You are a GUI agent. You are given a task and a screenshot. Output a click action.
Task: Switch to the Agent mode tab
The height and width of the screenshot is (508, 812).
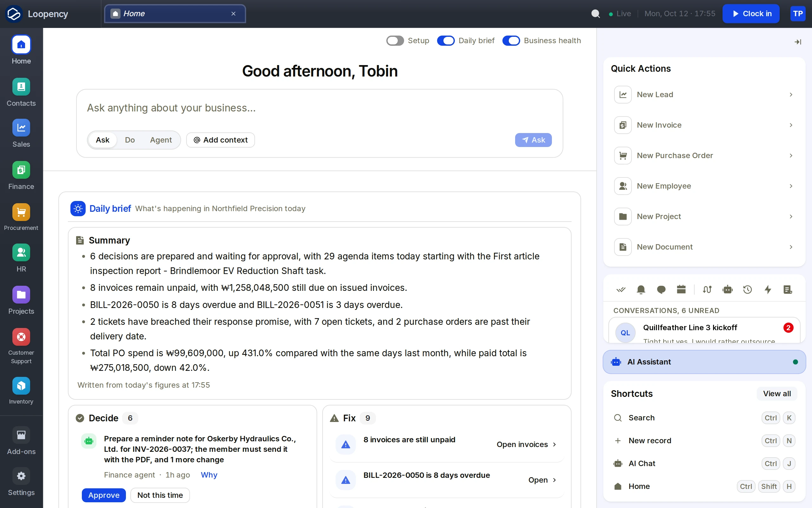point(161,140)
